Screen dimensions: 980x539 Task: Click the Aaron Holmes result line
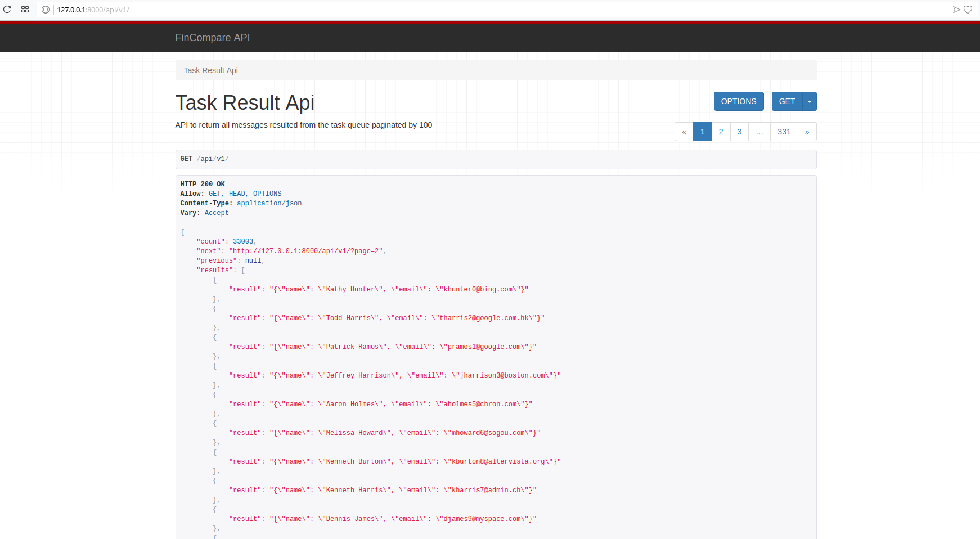coord(381,405)
